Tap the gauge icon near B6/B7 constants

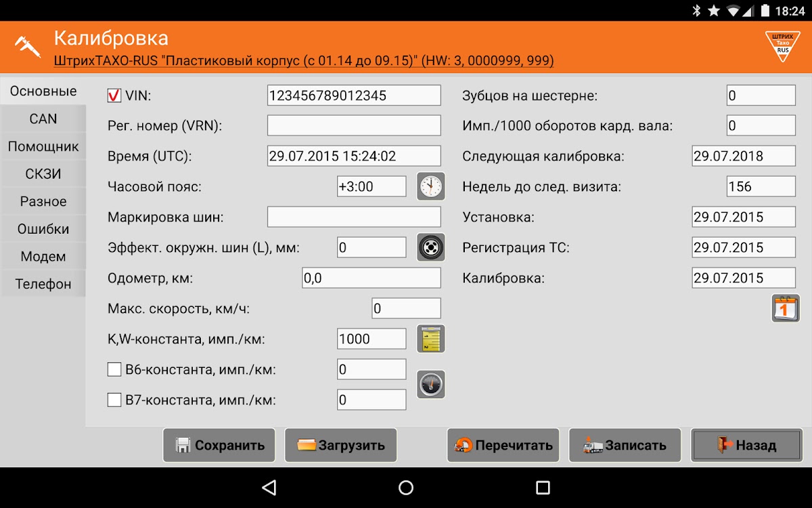(x=430, y=385)
